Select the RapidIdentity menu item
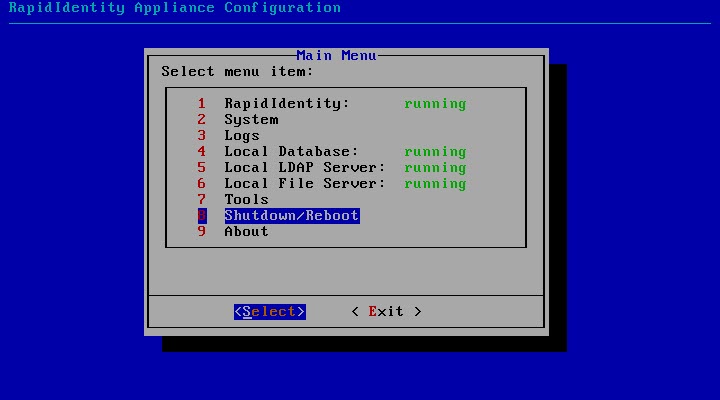 [x=287, y=103]
